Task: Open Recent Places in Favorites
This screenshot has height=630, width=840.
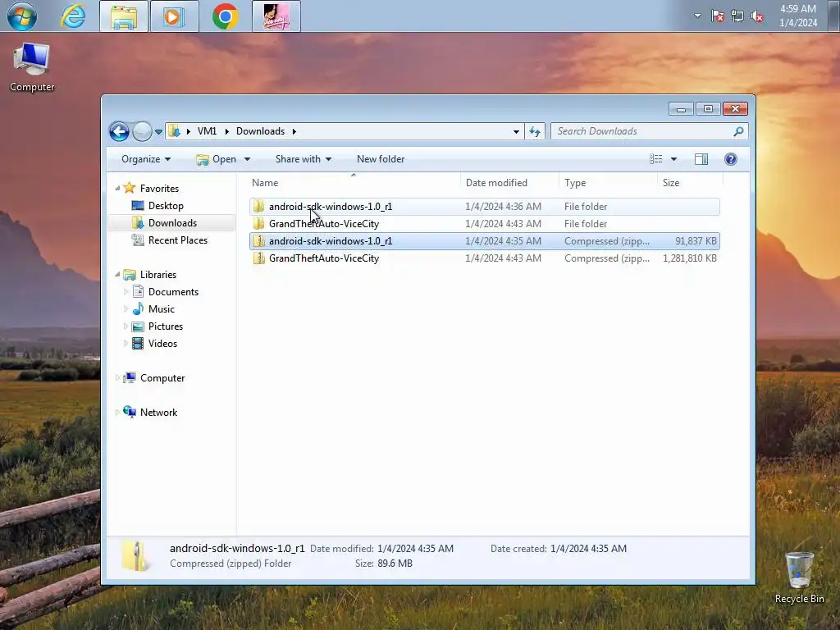Action: coord(178,240)
